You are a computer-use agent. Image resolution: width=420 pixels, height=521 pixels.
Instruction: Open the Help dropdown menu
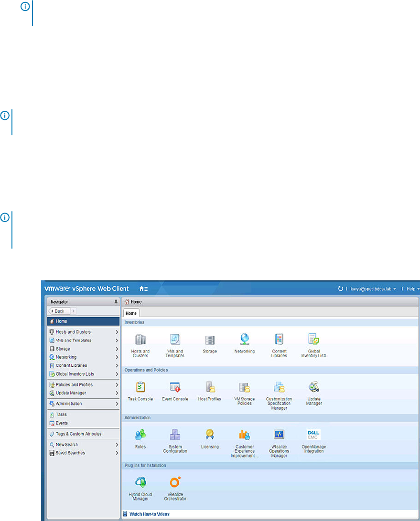[x=413, y=289]
